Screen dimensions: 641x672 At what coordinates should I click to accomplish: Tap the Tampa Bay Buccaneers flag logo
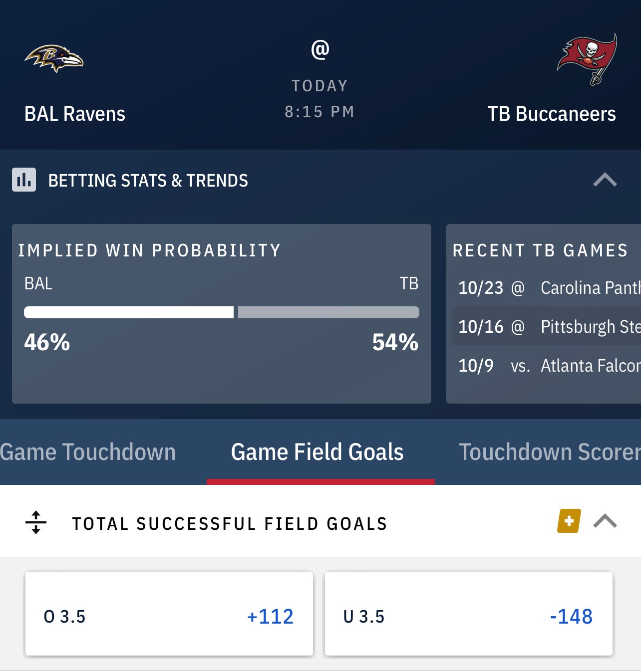(587, 59)
